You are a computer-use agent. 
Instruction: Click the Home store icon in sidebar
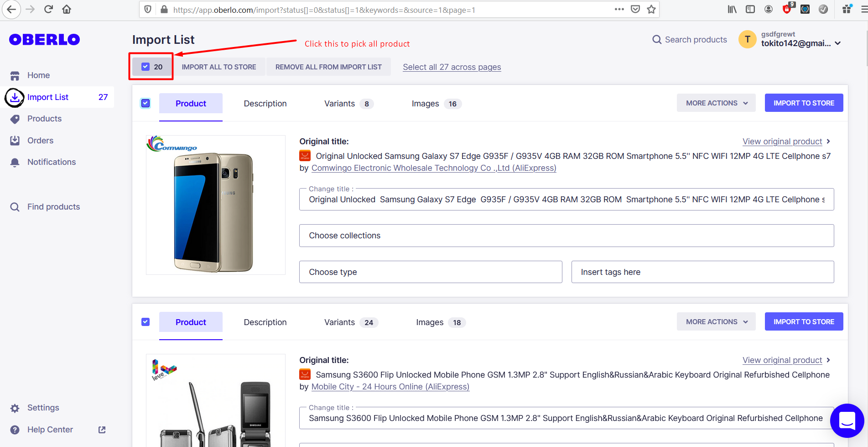point(15,76)
